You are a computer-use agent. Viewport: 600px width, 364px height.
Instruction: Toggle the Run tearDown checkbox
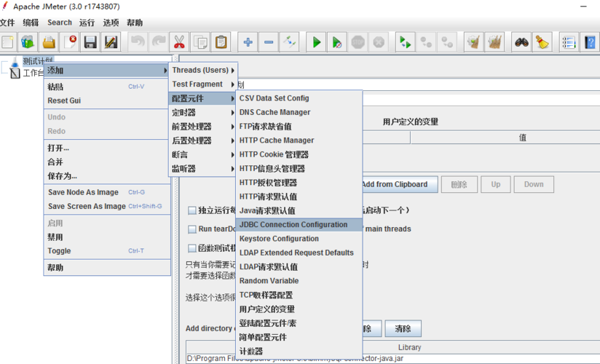point(192,229)
